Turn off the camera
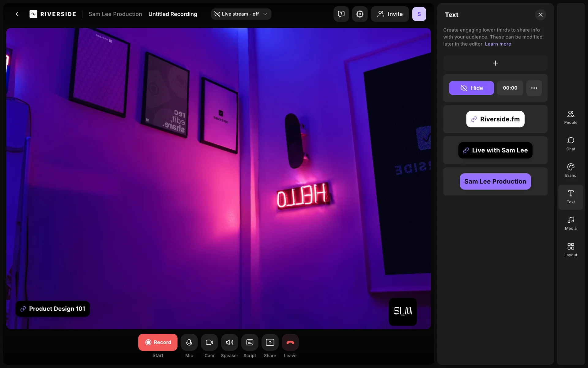Image resolution: width=588 pixels, height=368 pixels. tap(209, 342)
